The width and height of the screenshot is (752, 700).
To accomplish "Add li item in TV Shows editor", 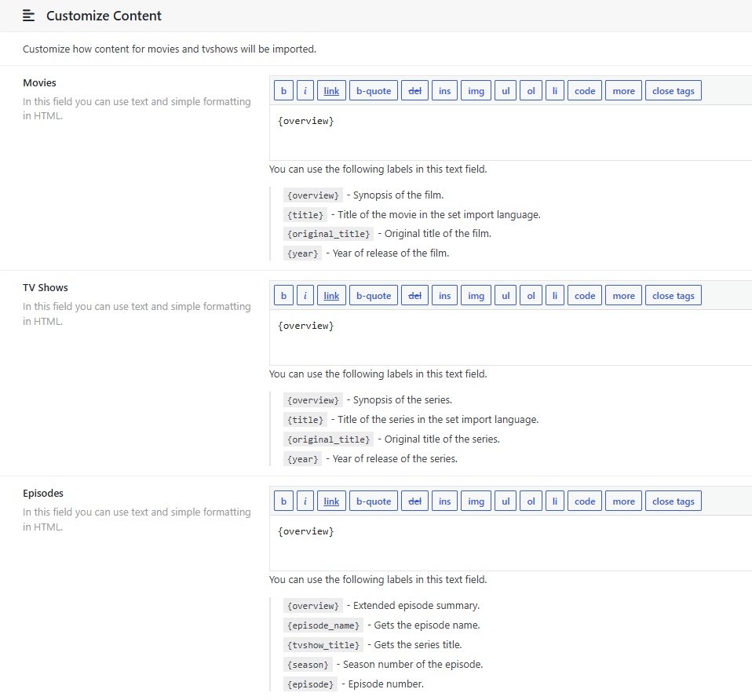I will pos(555,295).
